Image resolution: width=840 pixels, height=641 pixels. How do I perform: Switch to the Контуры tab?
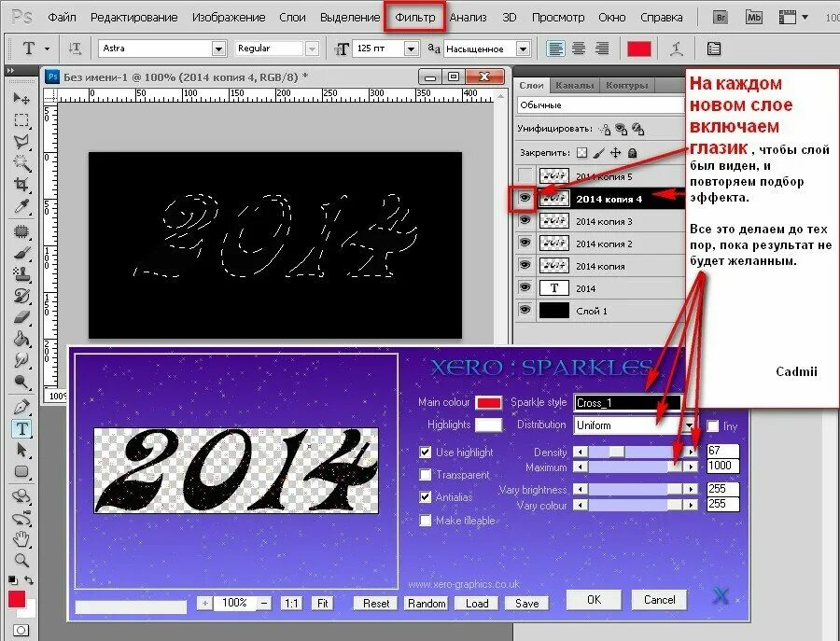click(627, 85)
